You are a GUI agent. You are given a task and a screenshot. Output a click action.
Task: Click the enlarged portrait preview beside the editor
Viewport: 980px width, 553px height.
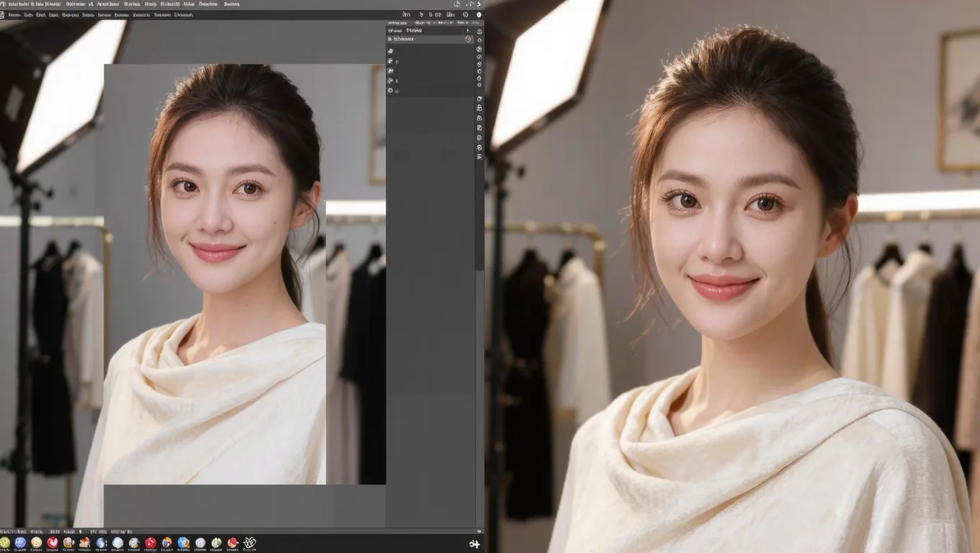tap(732, 276)
